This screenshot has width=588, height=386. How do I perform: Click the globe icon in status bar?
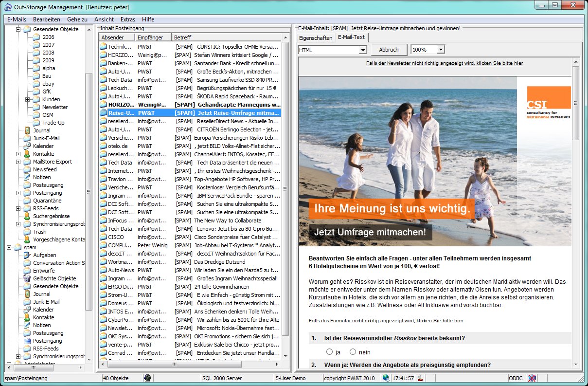tap(386, 378)
